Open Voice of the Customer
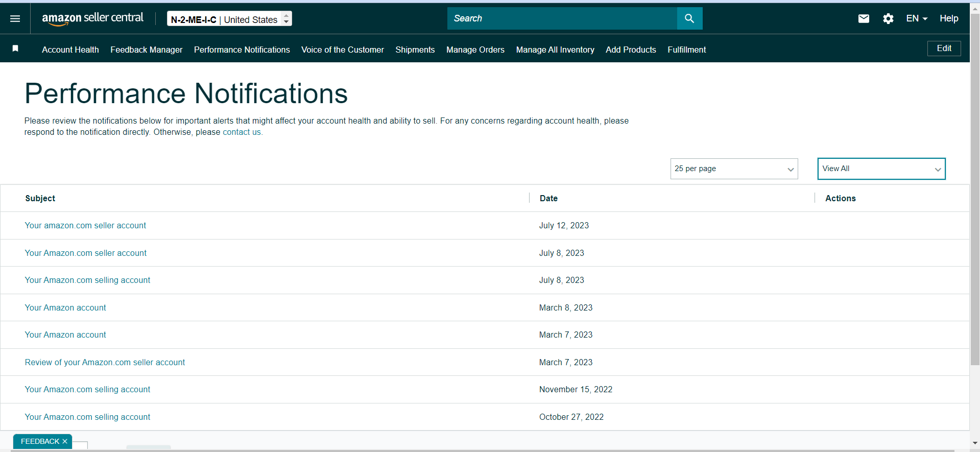The image size is (980, 452). (343, 50)
